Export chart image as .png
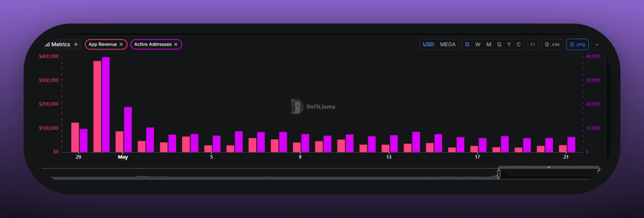Screen dimensions: 644x218 point(577,44)
